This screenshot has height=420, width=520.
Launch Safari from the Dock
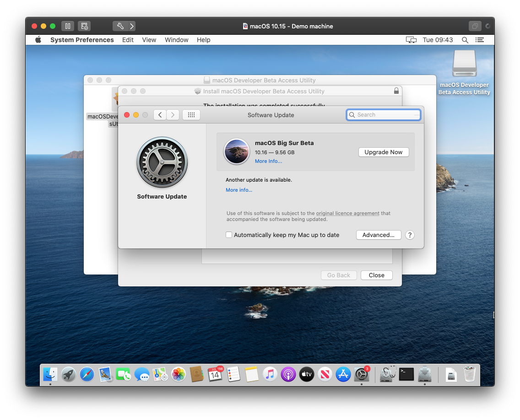(87, 375)
